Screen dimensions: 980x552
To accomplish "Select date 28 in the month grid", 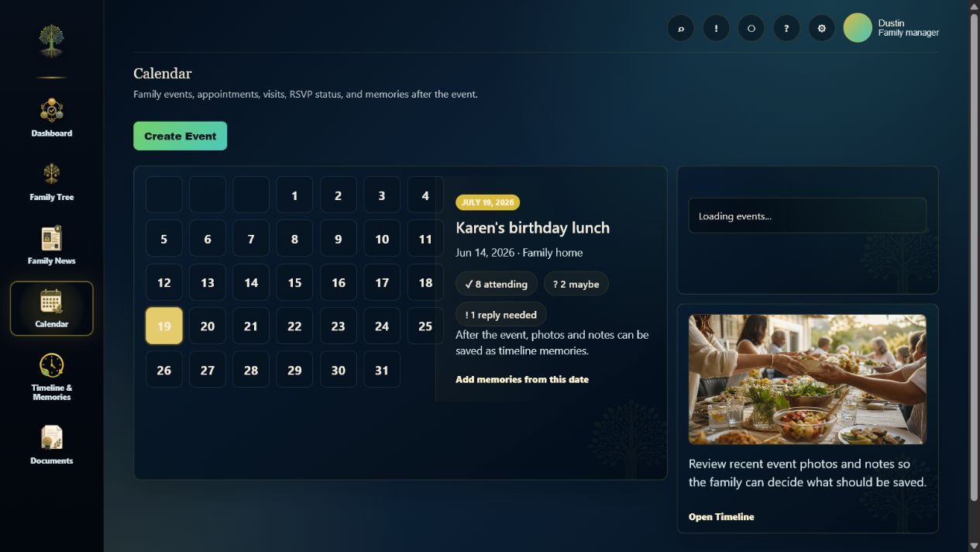I will (x=251, y=370).
